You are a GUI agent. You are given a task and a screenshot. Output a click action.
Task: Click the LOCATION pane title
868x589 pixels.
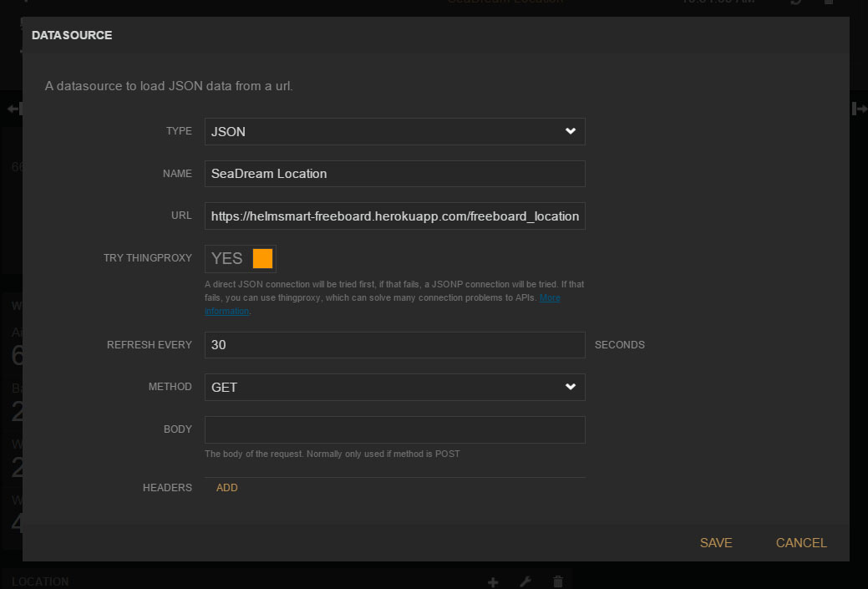coord(40,581)
